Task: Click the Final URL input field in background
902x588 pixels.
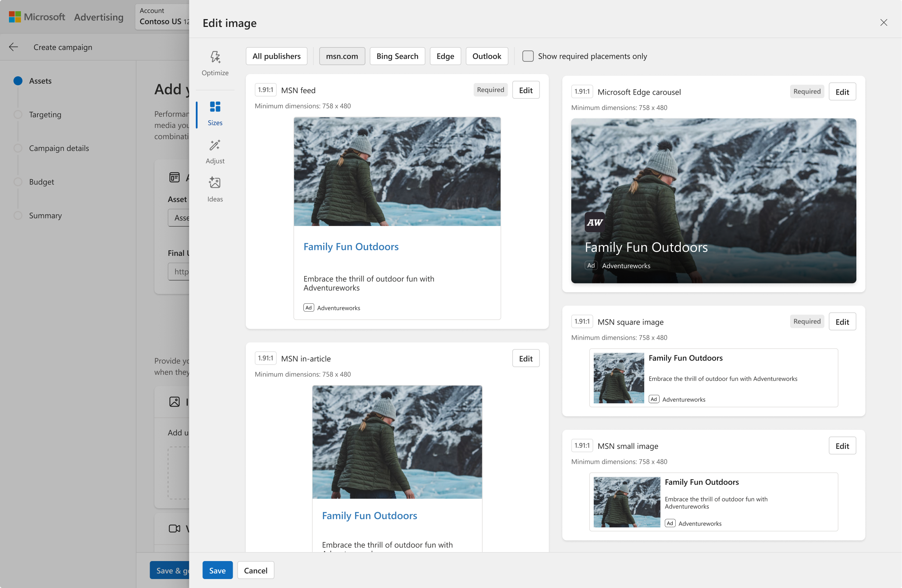Action: coord(178,271)
